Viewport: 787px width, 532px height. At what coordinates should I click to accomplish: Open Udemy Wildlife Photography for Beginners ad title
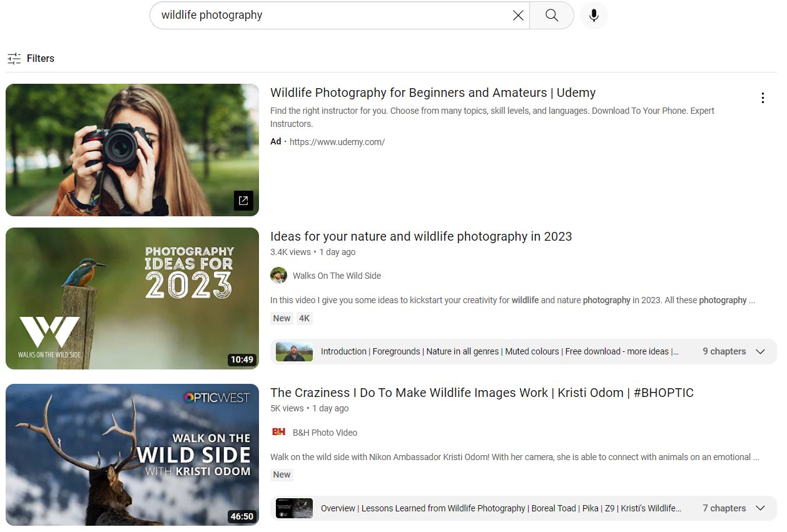tap(433, 93)
